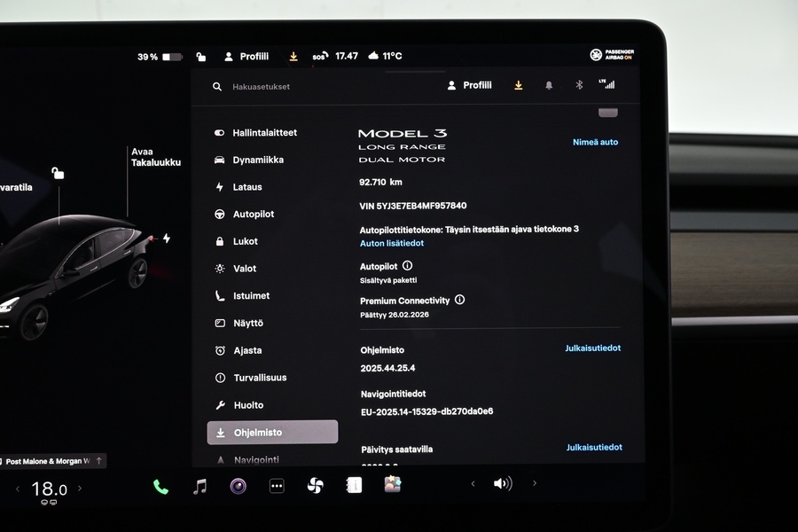Toggle the unlock padlock in the status bar

point(201,55)
